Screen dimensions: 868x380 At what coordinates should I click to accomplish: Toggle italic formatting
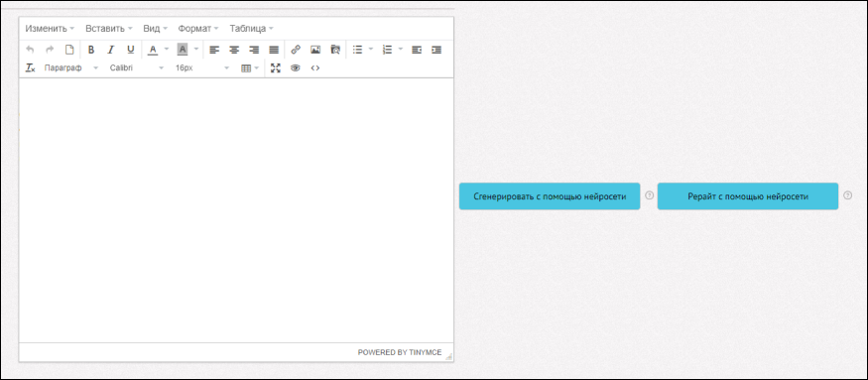pyautogui.click(x=111, y=50)
